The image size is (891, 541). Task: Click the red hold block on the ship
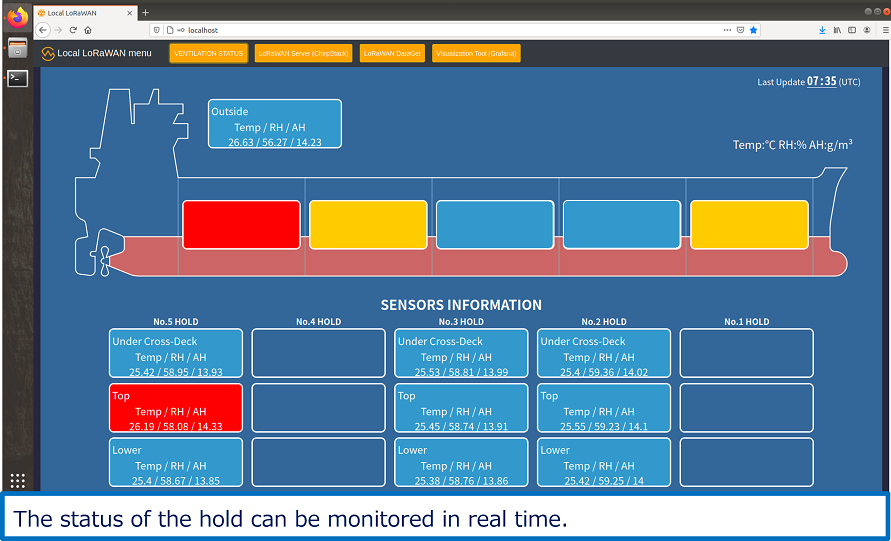241,224
